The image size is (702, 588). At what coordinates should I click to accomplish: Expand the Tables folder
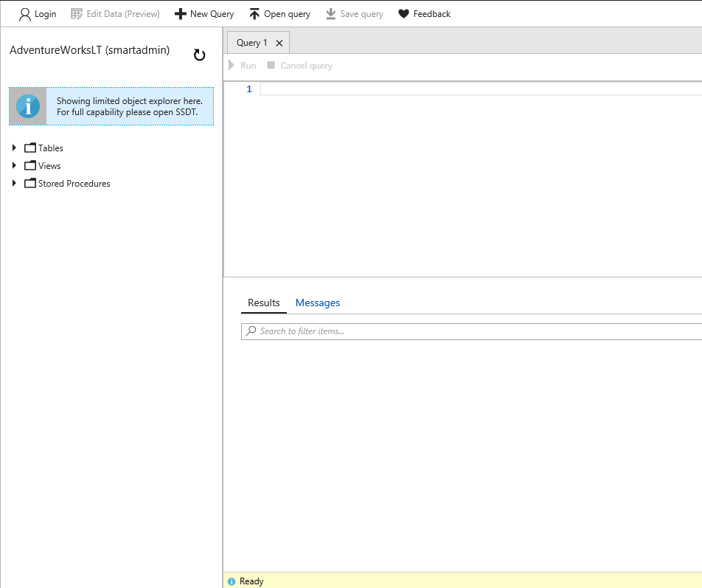(14, 148)
